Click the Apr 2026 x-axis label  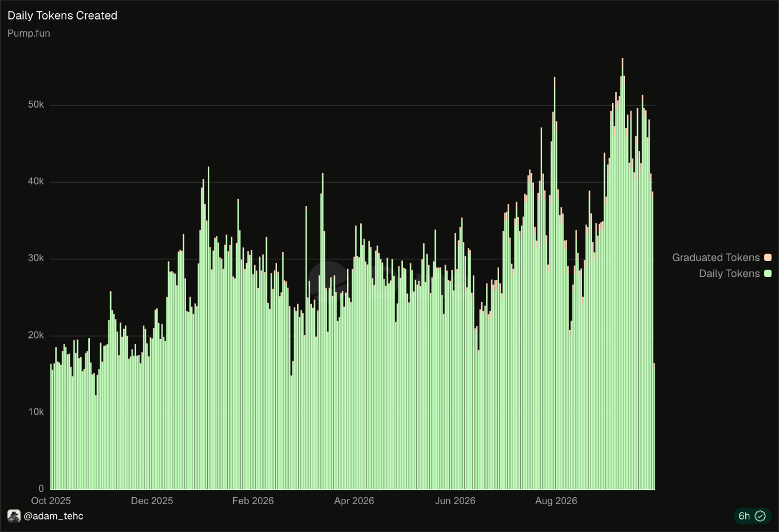[354, 501]
